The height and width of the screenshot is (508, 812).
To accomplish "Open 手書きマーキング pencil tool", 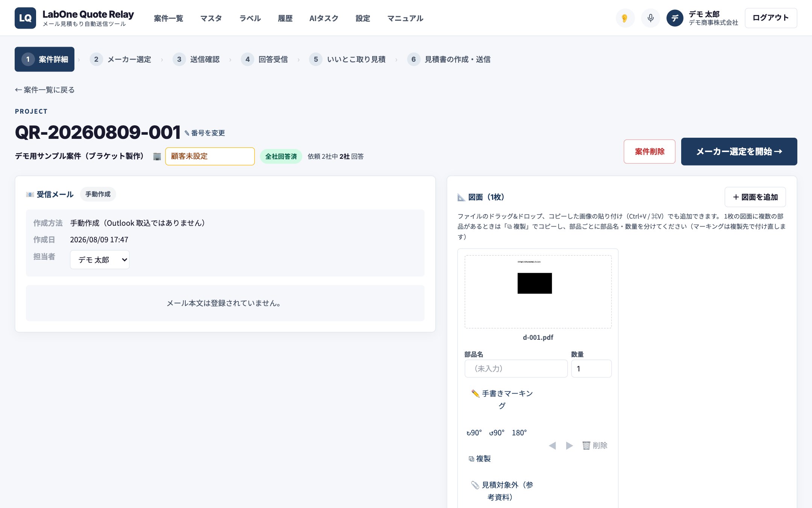I will click(502, 399).
